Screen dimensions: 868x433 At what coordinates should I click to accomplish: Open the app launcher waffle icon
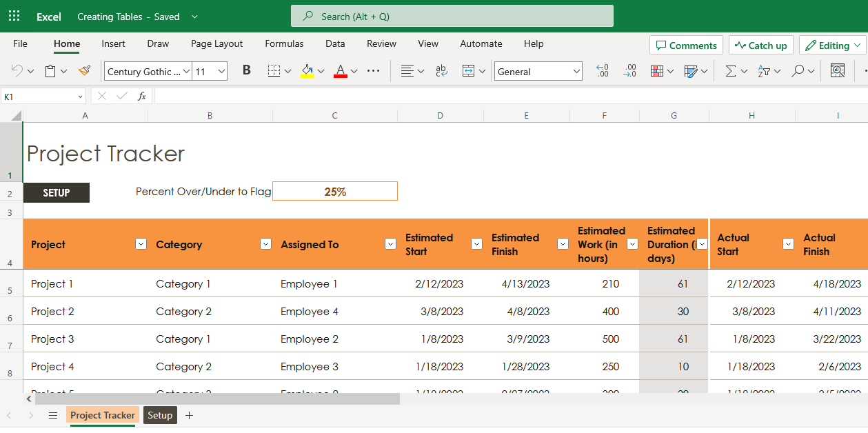(14, 16)
